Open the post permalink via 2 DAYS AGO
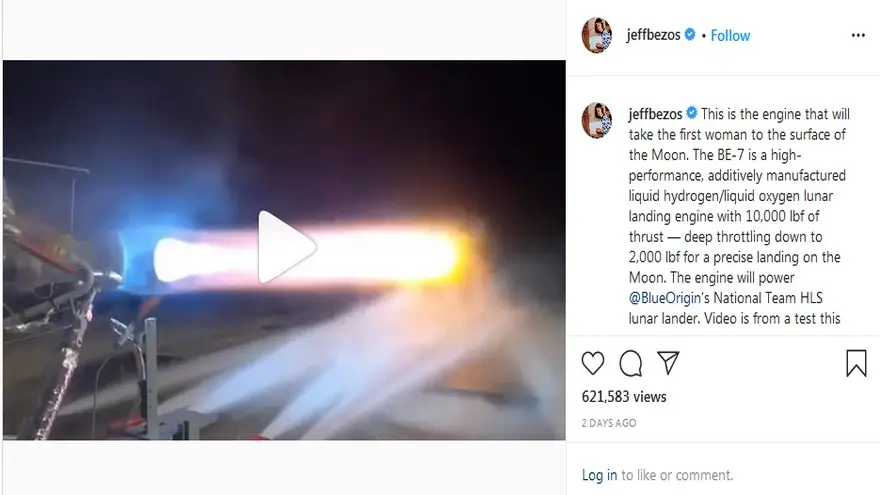Image resolution: width=880 pixels, height=495 pixels. 609,423
